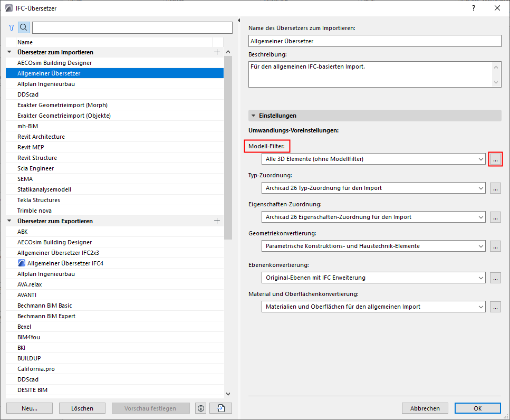Image resolution: width=510 pixels, height=420 pixels.
Task: Open the Typ-Zuordnung dropdown
Action: pyautogui.click(x=373, y=188)
